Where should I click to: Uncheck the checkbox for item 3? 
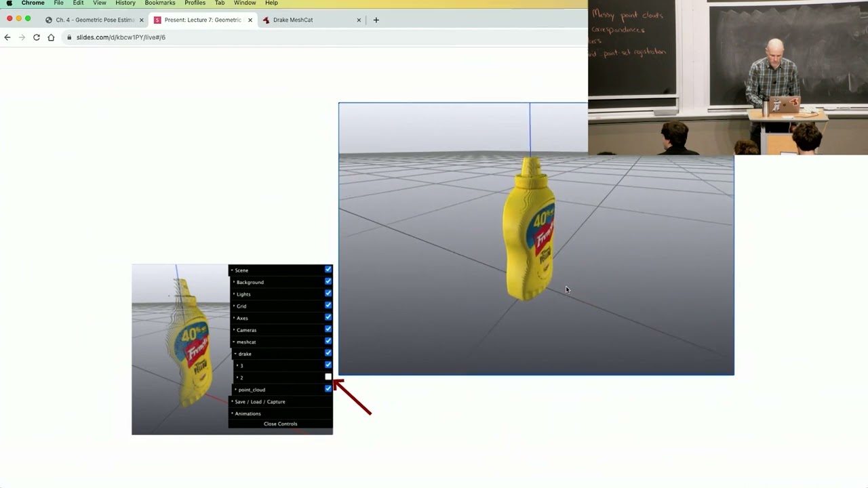(x=328, y=365)
